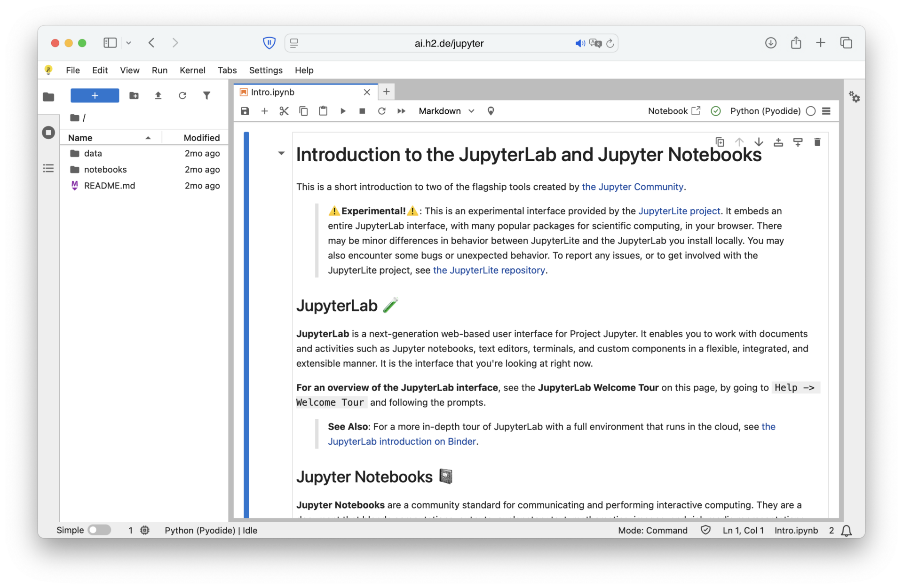Open the property inspector gears icon
This screenshot has height=588, width=903.
tap(854, 97)
